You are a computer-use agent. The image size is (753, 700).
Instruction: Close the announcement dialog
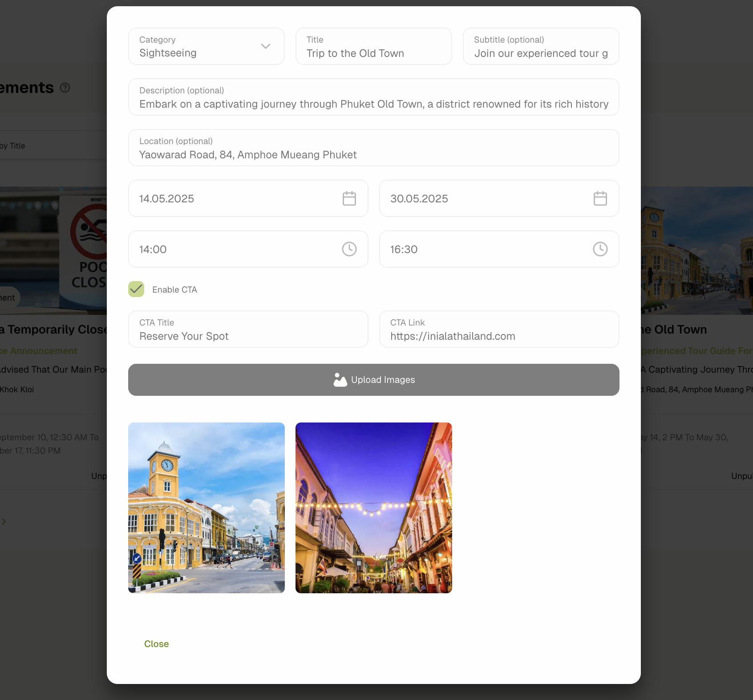[x=156, y=644]
